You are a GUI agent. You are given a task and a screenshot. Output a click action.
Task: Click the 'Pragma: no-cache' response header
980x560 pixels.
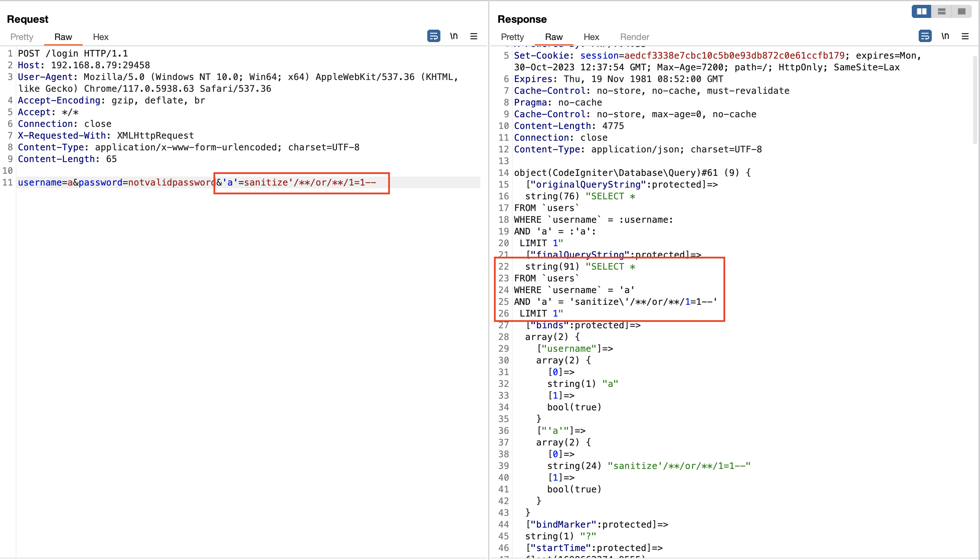(x=558, y=102)
